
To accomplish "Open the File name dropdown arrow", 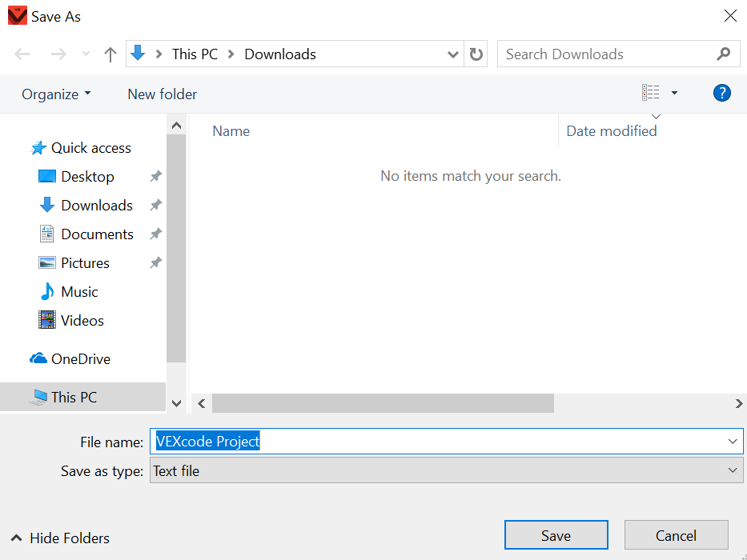I will [x=732, y=441].
